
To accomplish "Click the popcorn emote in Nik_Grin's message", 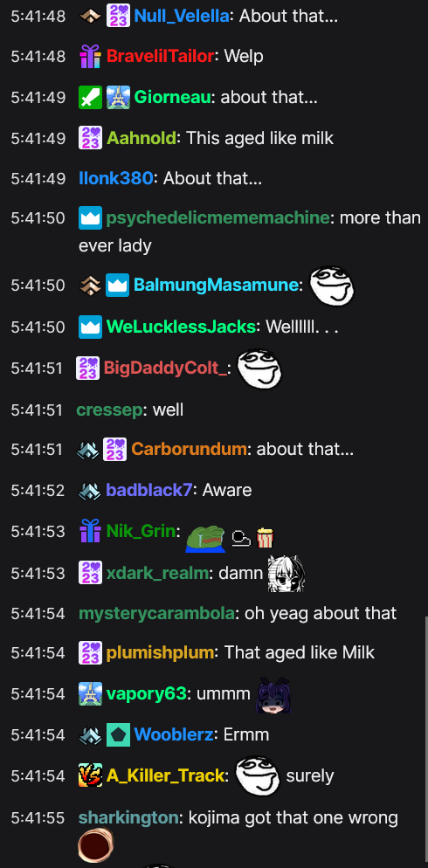I will pos(265,538).
